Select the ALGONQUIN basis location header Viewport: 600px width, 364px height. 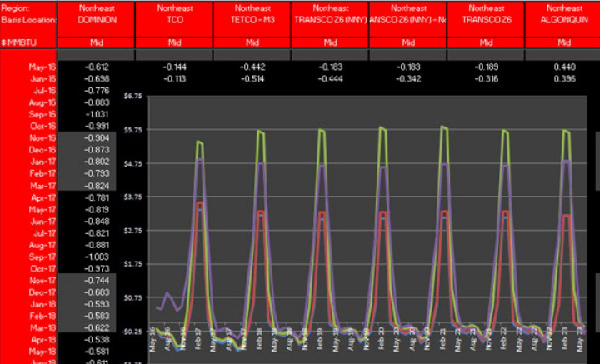click(x=564, y=20)
